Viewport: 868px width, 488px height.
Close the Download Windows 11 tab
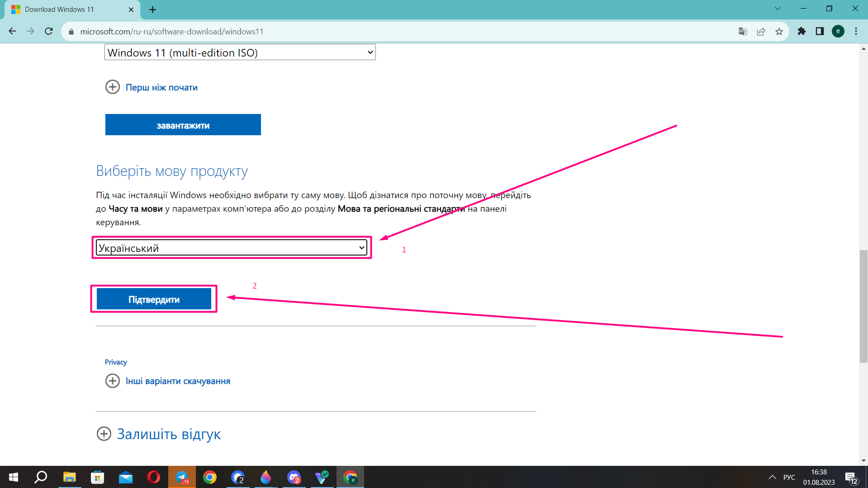pos(131,9)
